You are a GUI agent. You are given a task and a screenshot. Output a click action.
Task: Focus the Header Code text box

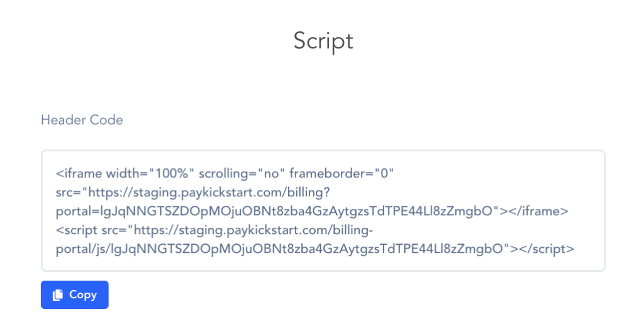pos(323,210)
